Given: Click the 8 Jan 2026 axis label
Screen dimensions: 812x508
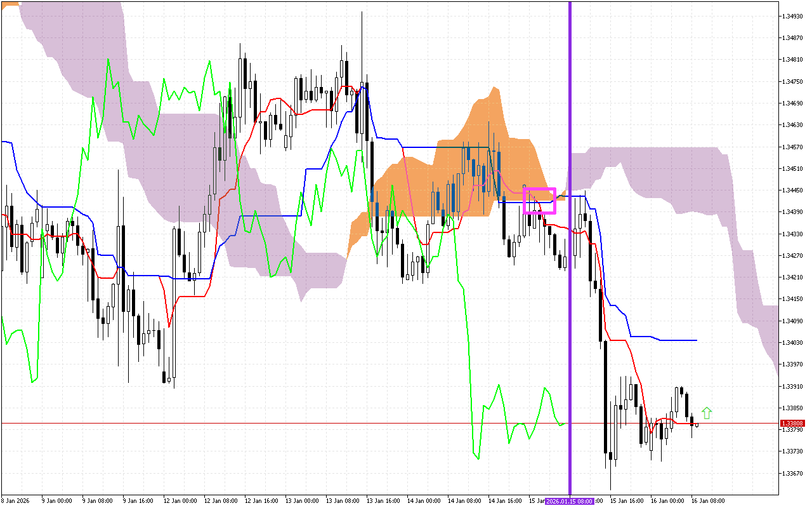Looking at the screenshot, I should coord(14,500).
